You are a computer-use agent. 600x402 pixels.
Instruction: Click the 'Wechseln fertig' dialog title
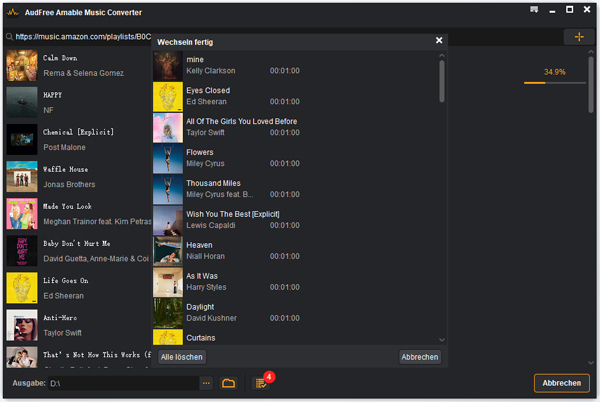[185, 42]
